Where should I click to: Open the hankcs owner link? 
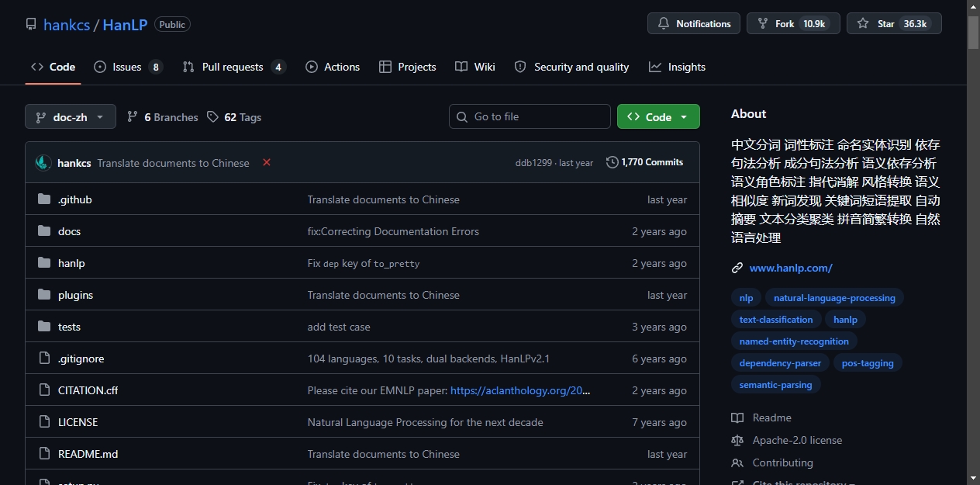coord(67,25)
